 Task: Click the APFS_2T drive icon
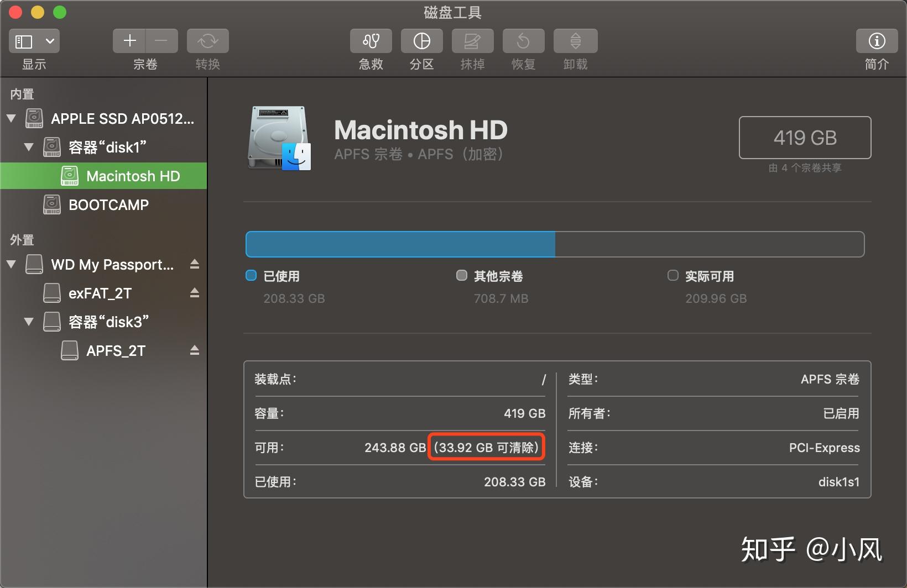tap(70, 350)
